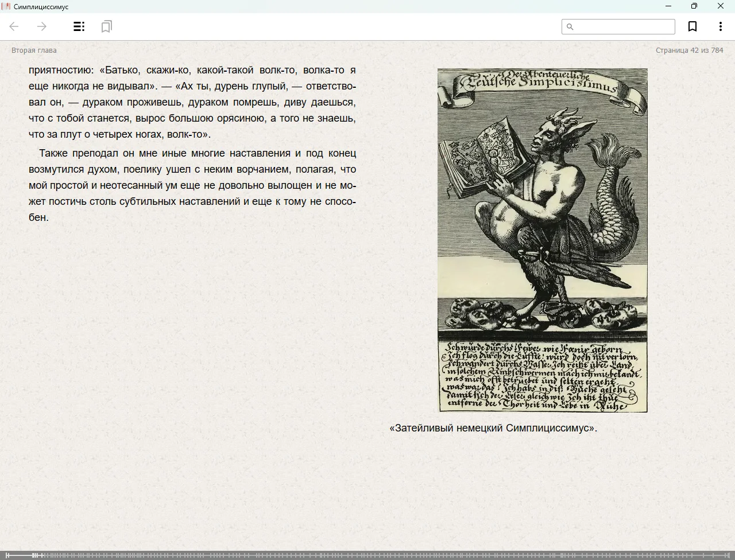
Task: Click the magnifier search icon
Action: [x=570, y=26]
